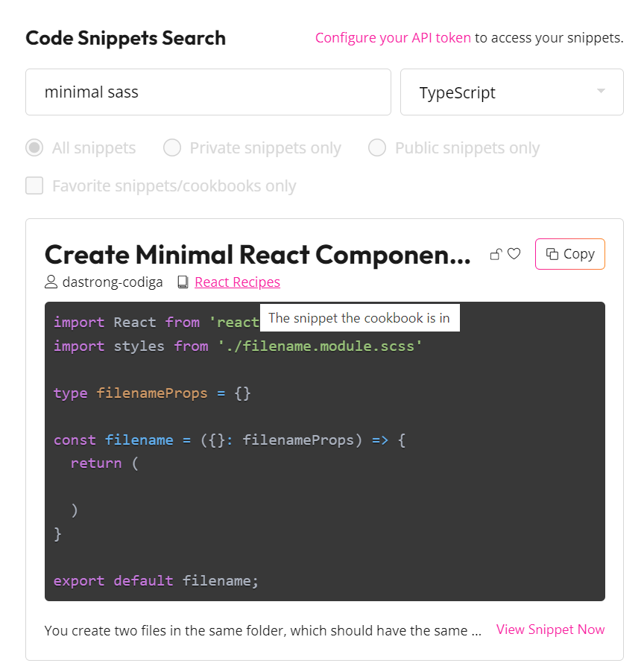This screenshot has height=666, width=644.
Task: Favorite the snippet with the heart icon
Action: click(x=514, y=254)
